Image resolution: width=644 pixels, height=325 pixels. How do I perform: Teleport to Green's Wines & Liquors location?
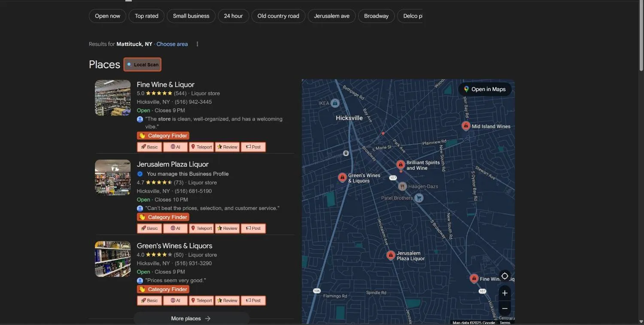point(201,301)
